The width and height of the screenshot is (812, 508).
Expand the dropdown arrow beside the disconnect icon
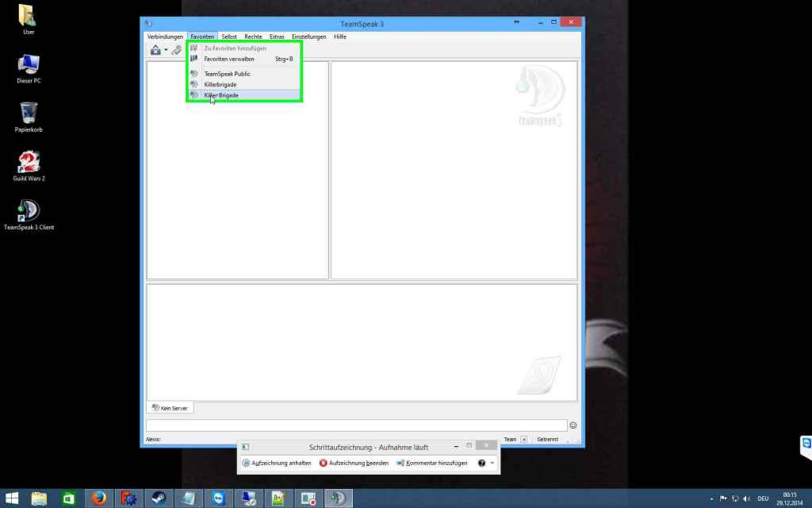point(166,51)
